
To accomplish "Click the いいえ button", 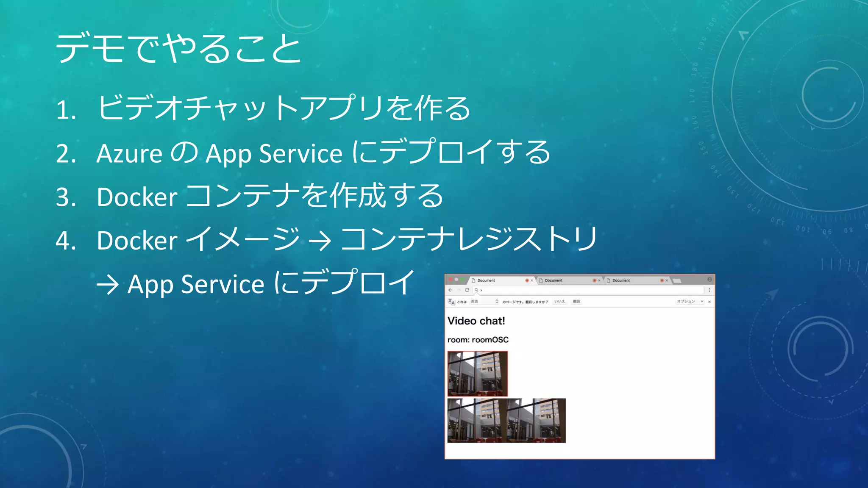I will click(559, 302).
